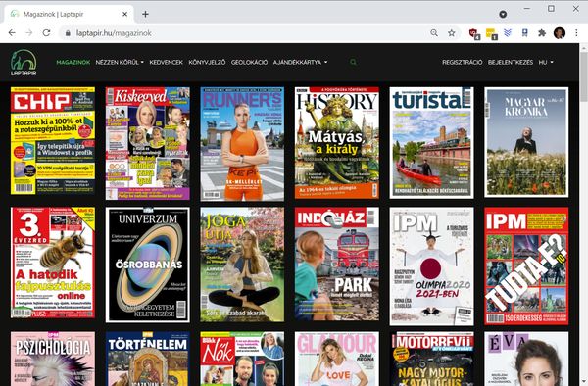This screenshot has width=588, height=386.
Task: Reload the page with refresh icon
Action: pyautogui.click(x=46, y=33)
